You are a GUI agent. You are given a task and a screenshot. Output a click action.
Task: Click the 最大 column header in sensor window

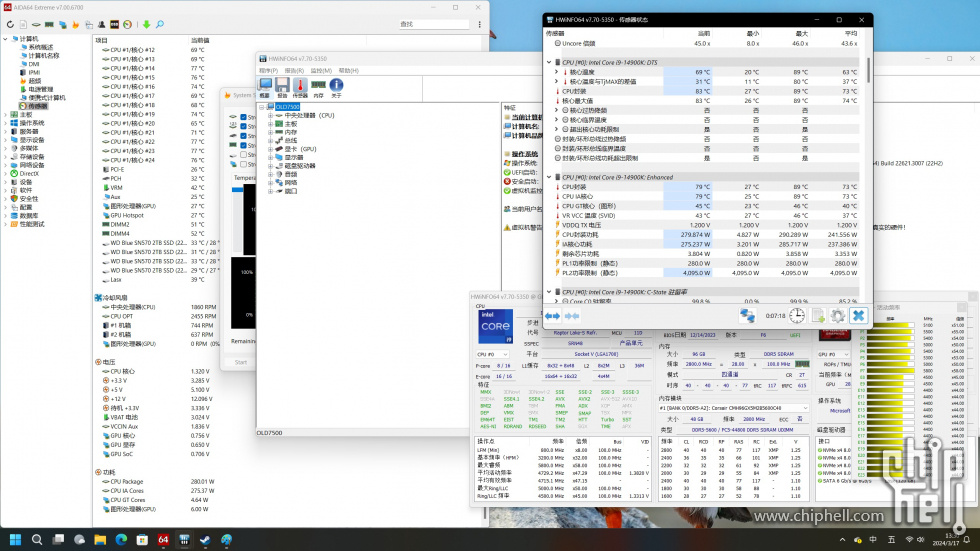click(x=802, y=34)
